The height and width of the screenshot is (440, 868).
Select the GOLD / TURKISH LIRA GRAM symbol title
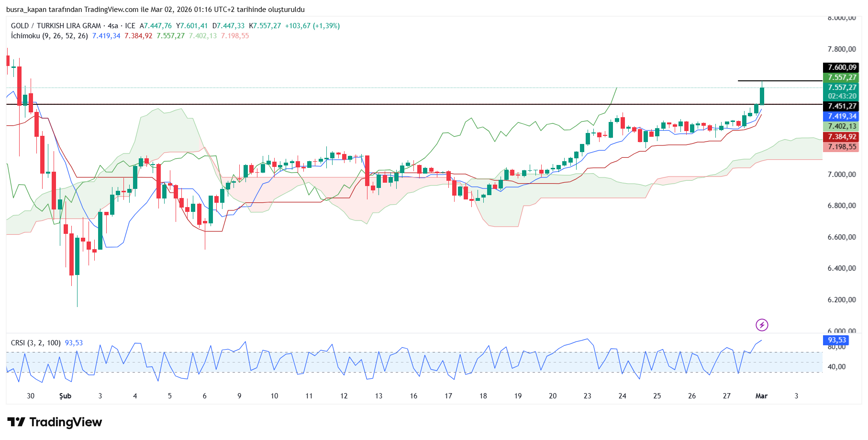[56, 26]
